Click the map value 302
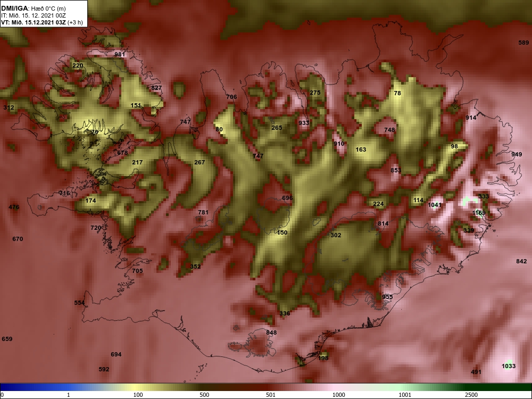532x399 pixels. [x=336, y=236]
